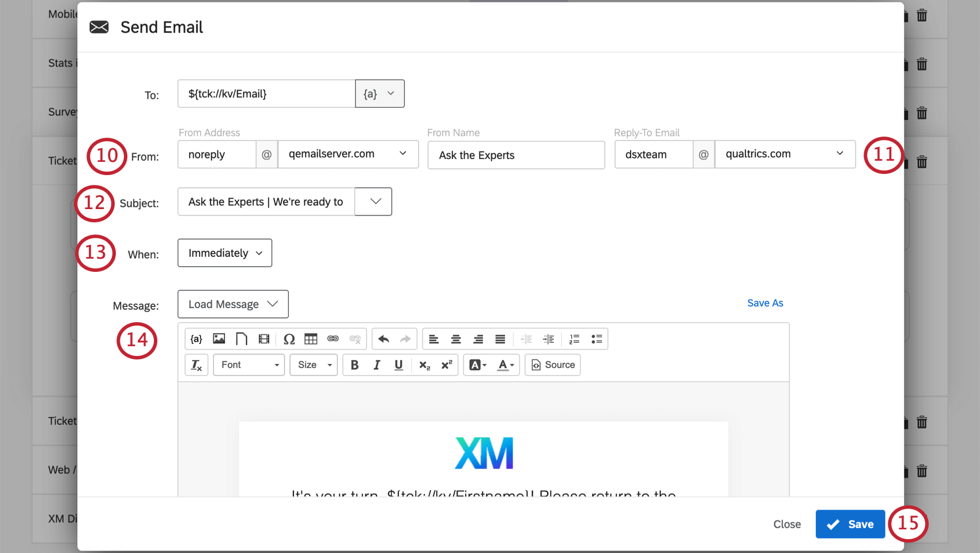Toggle underline formatting

[x=398, y=365]
